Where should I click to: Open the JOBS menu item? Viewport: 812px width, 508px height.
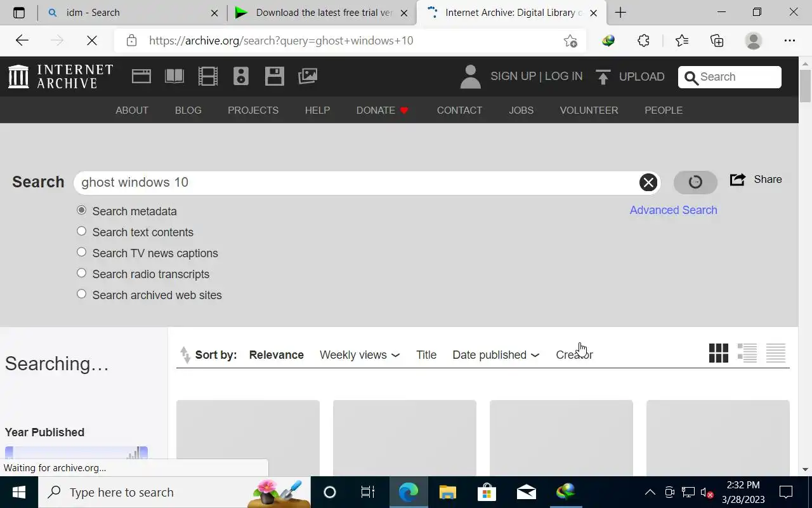tap(521, 110)
